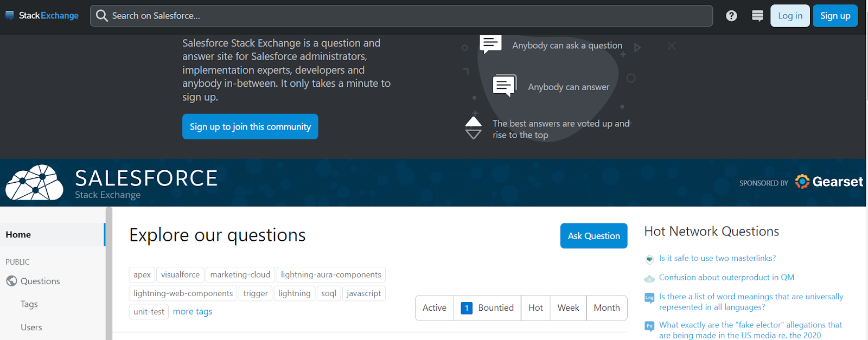Image resolution: width=868 pixels, height=340 pixels.
Task: Select the apex tag
Action: (142, 275)
